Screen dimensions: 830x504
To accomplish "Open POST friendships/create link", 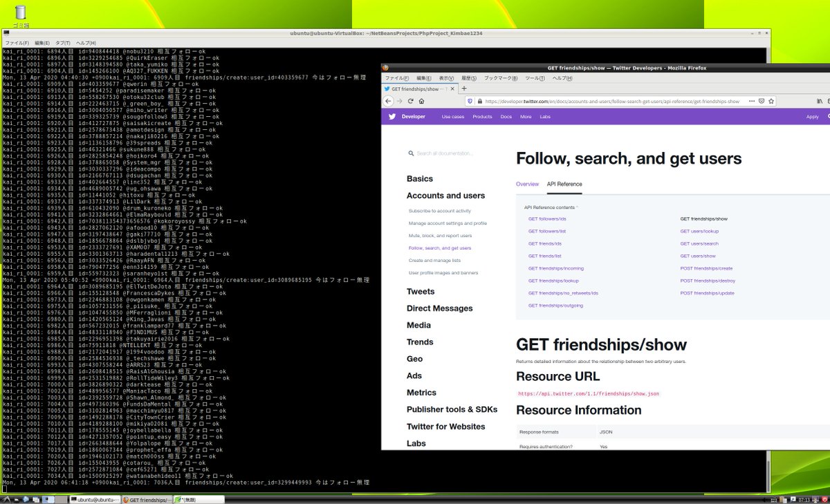I will pyautogui.click(x=706, y=268).
